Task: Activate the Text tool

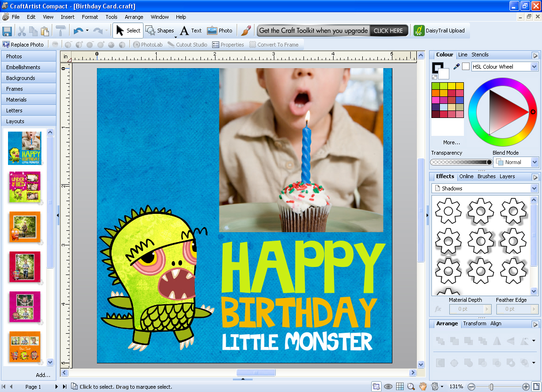Action: pyautogui.click(x=191, y=31)
